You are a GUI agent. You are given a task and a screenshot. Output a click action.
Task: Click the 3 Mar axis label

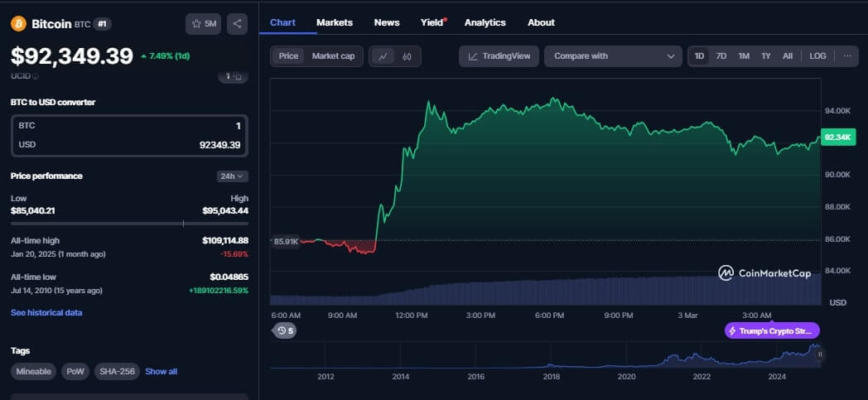pyautogui.click(x=687, y=316)
